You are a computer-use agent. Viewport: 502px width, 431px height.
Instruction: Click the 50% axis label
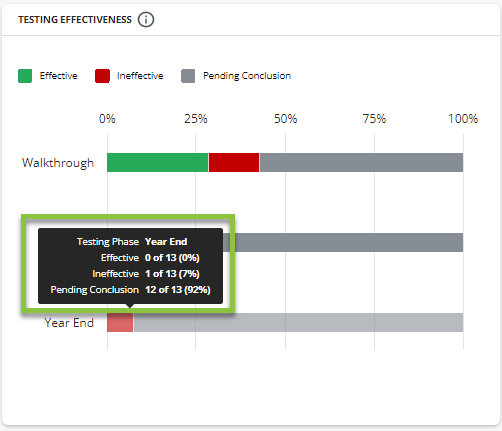pos(285,119)
